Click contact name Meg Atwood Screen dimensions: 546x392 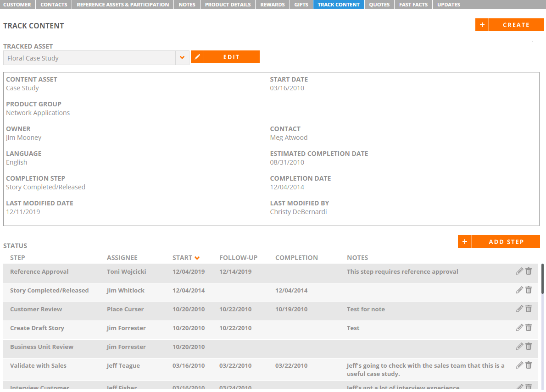pyautogui.click(x=289, y=138)
